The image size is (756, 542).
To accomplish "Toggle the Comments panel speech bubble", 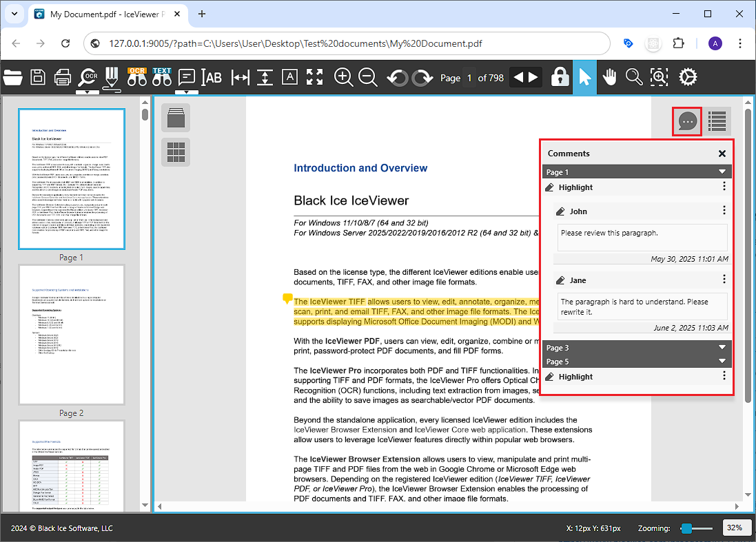I will pos(687,121).
